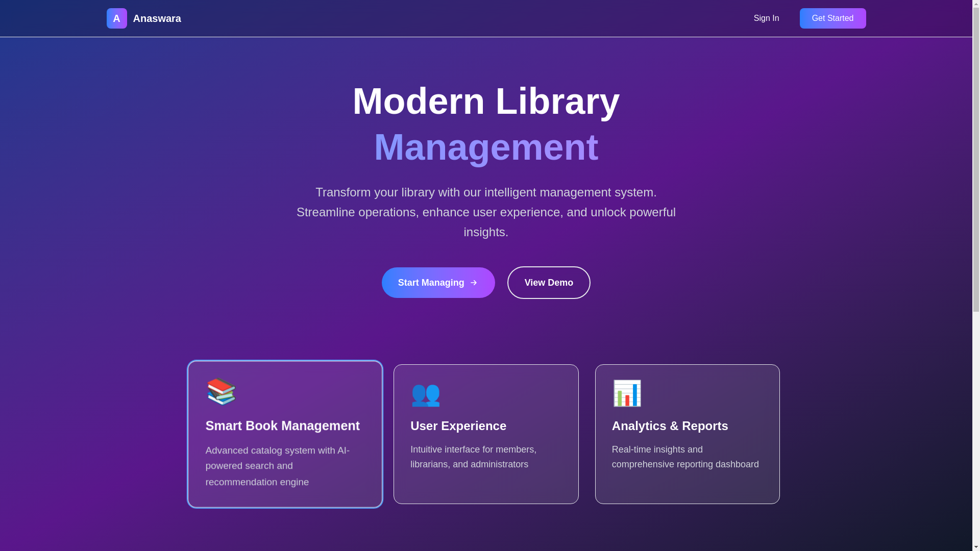The image size is (980, 551).
Task: Click the View Demo button
Action: pyautogui.click(x=549, y=283)
